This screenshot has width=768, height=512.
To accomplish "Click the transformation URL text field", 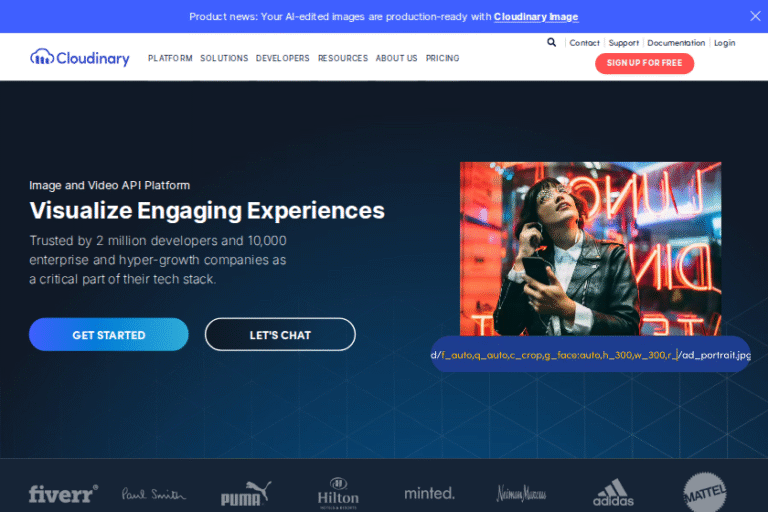I will [591, 354].
